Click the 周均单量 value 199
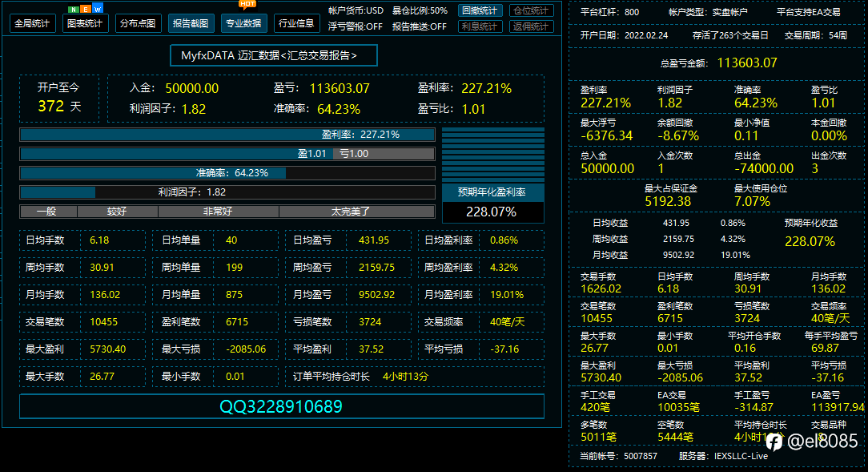 tap(234, 268)
